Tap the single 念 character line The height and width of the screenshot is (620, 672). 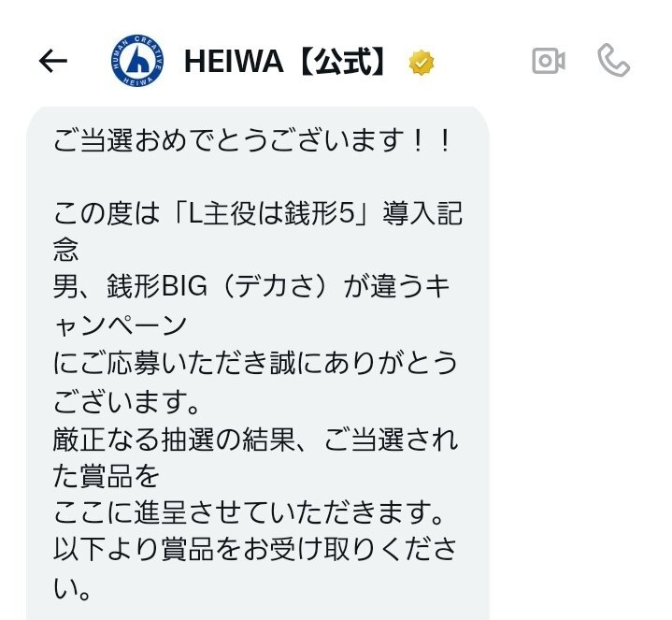(x=65, y=249)
